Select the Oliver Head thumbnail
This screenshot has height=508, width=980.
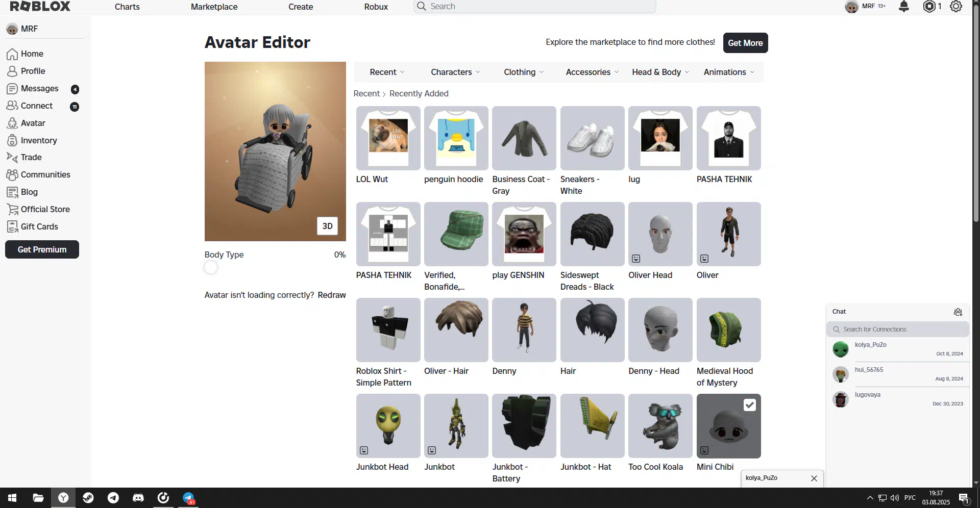(660, 234)
